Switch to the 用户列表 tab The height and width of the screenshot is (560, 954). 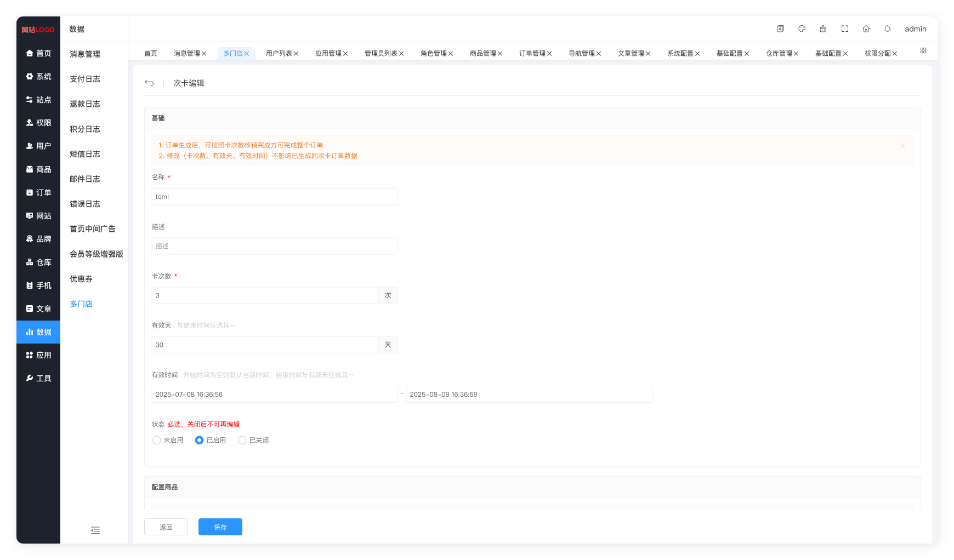point(279,54)
